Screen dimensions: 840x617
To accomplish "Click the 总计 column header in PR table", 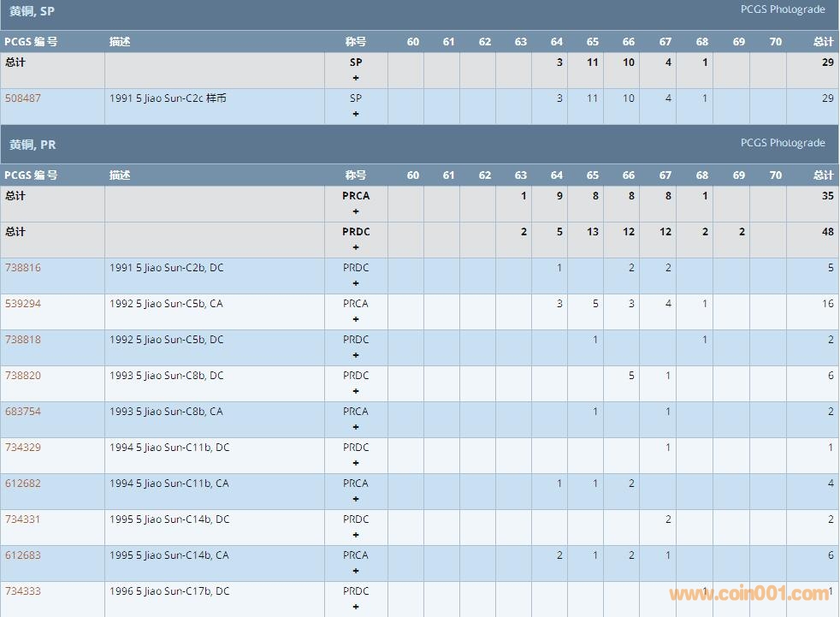I will pos(823,175).
